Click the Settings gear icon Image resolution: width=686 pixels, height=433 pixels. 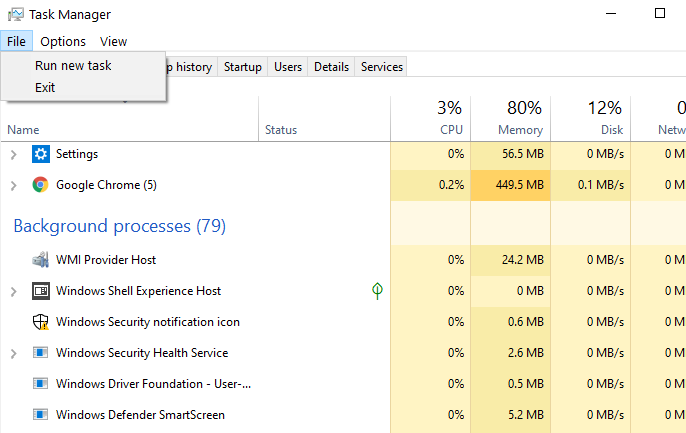click(x=40, y=154)
